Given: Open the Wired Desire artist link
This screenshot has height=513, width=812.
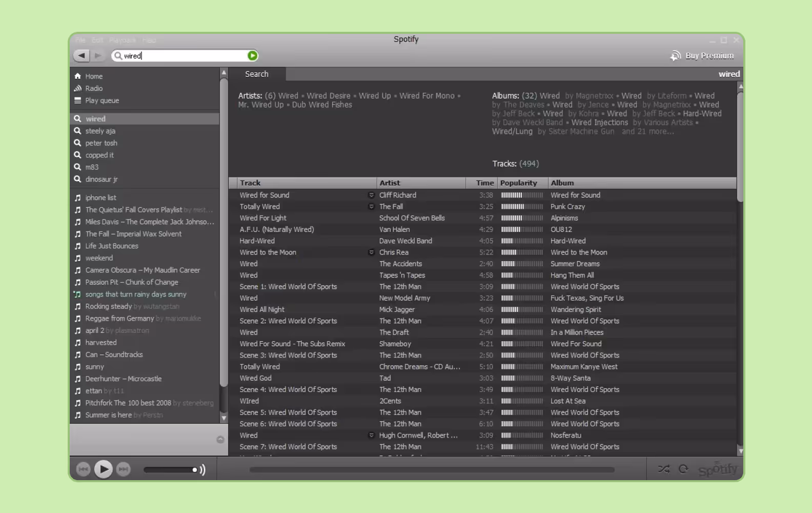Looking at the screenshot, I should (329, 96).
